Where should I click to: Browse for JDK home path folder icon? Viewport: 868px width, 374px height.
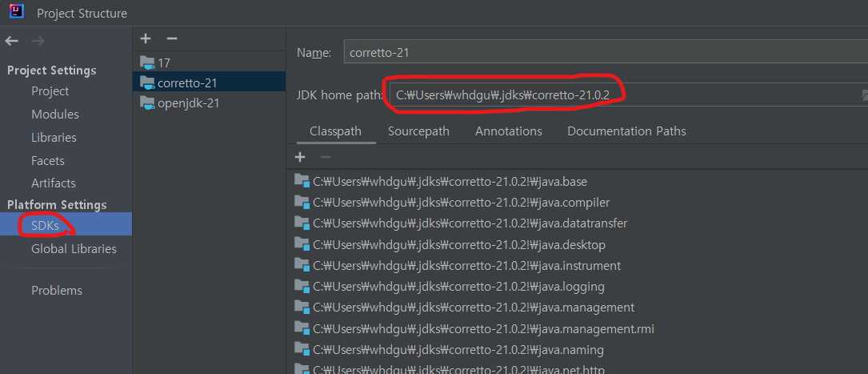pyautogui.click(x=865, y=95)
